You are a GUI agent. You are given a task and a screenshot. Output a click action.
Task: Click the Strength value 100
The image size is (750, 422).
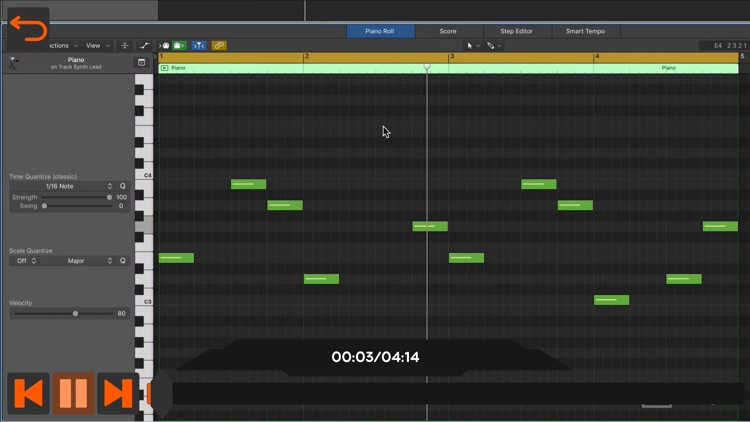point(121,197)
